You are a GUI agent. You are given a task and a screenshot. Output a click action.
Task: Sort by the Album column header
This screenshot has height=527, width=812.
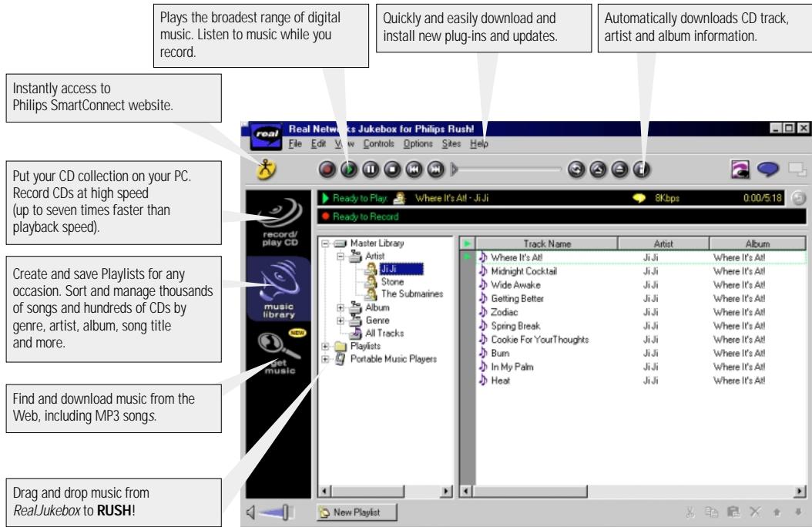click(x=757, y=243)
